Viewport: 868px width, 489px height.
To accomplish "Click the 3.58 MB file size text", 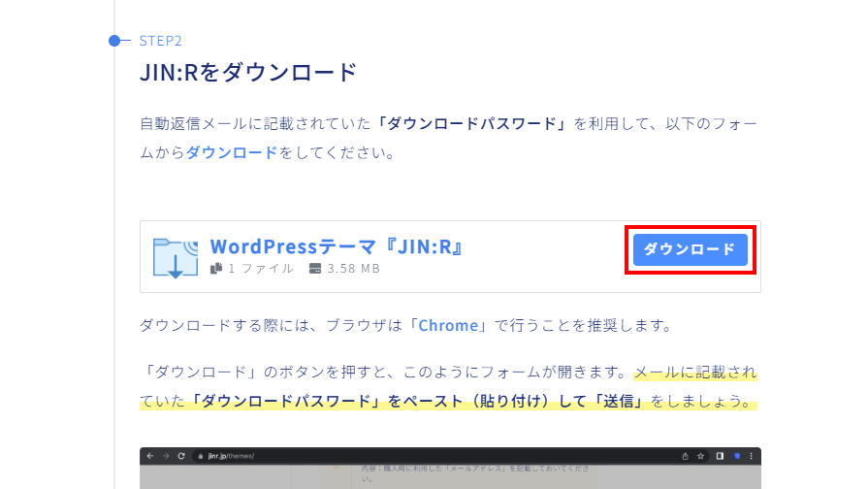I will pyautogui.click(x=353, y=269).
